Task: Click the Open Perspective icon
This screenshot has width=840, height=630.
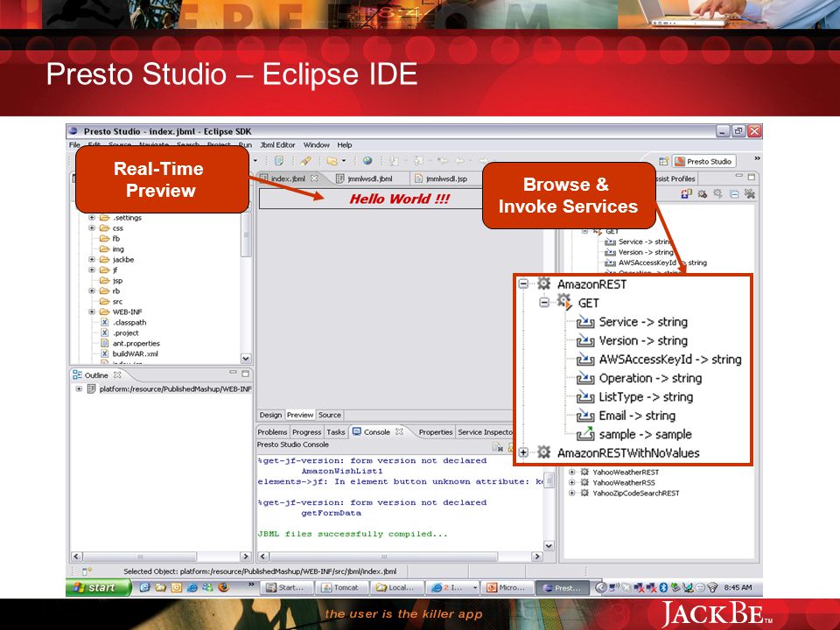Action: coord(664,161)
